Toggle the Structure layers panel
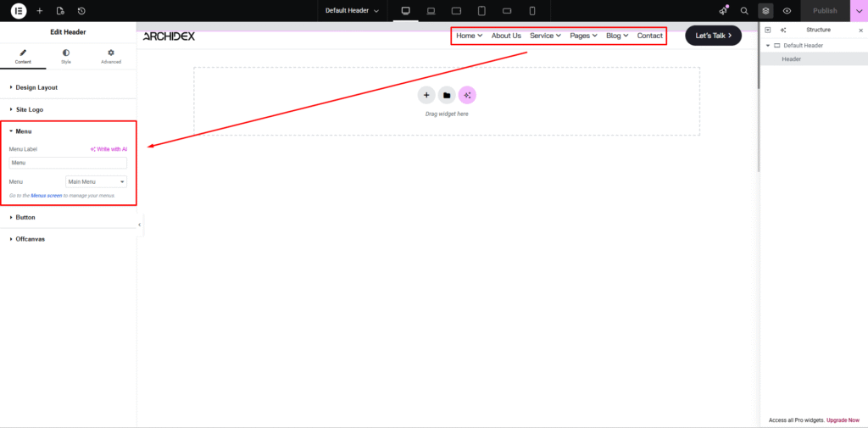868x428 pixels. tap(765, 11)
